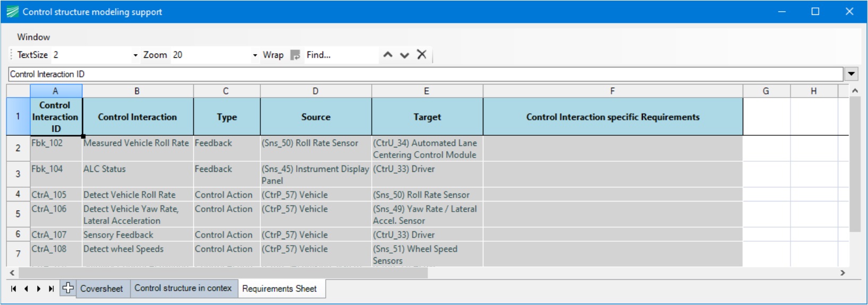868x305 pixels.
Task: Select the Detect Vehicle Roll Rate cell
Action: 138,195
